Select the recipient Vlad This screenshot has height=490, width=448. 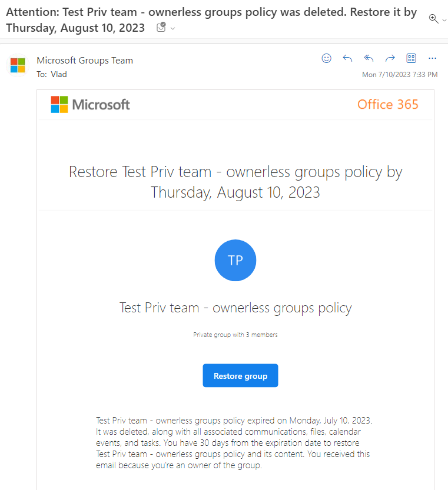coord(59,74)
